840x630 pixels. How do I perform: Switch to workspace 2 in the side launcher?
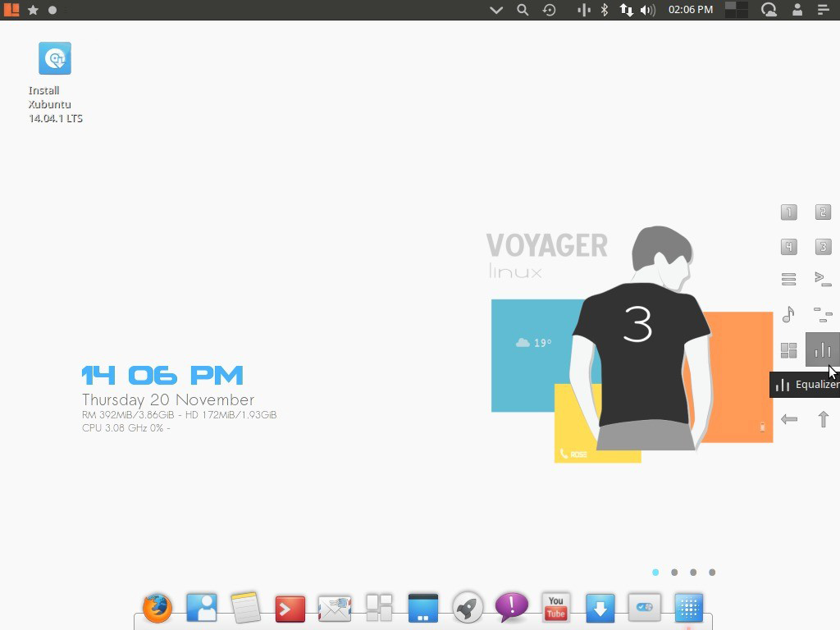click(824, 212)
